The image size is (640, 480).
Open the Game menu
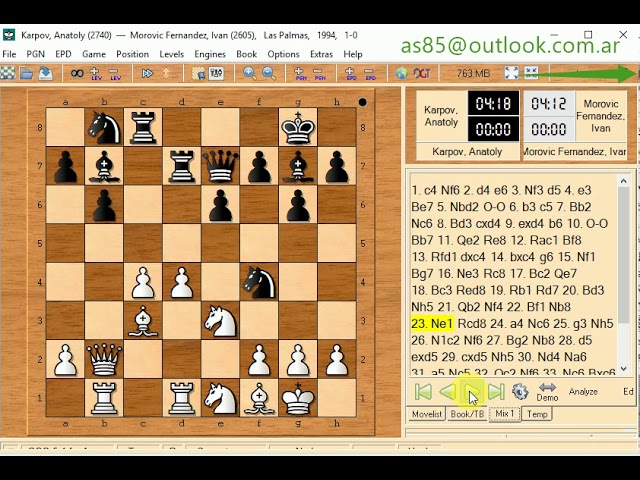point(94,54)
